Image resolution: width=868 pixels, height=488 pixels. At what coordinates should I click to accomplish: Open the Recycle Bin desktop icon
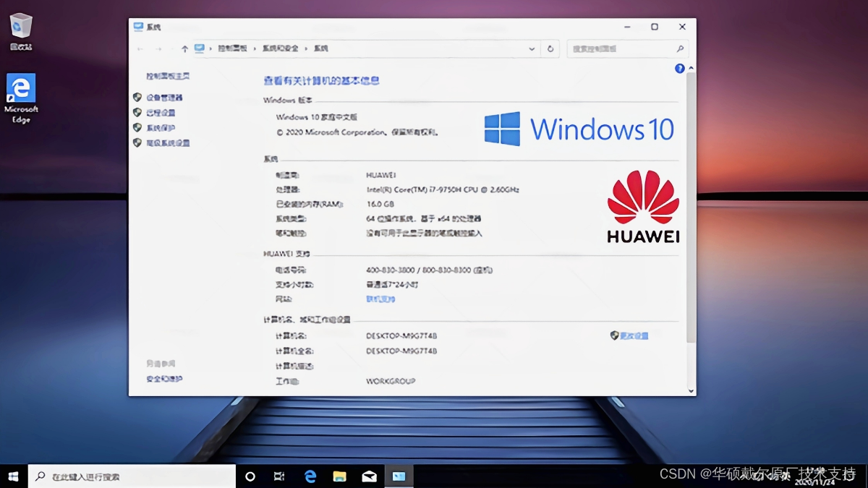[x=21, y=32]
